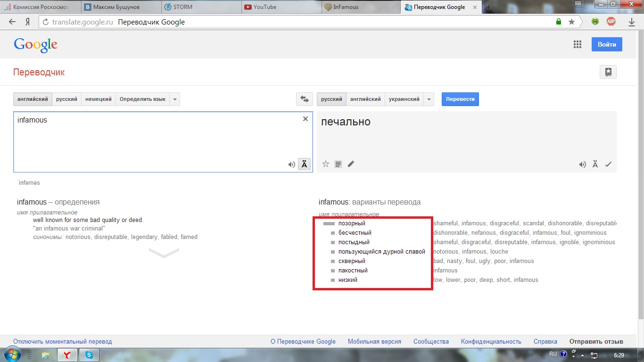644x362 pixels.
Task: Click the Yandex Я button
Action: coord(28,22)
